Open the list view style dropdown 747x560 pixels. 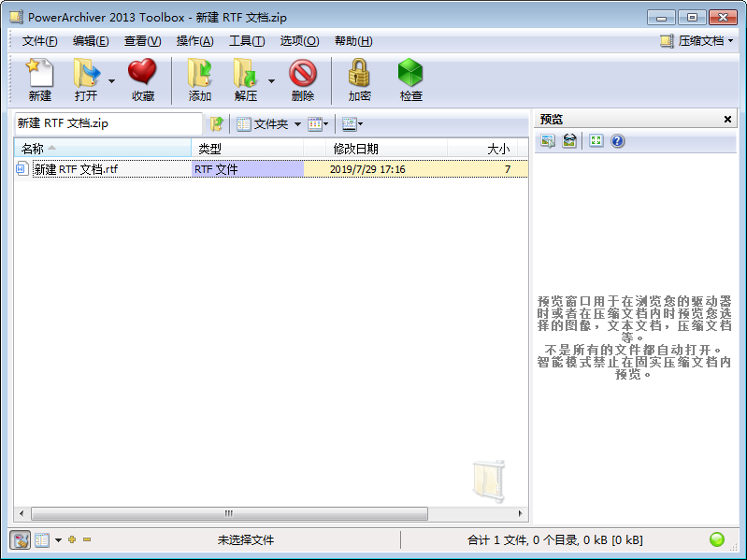click(318, 124)
